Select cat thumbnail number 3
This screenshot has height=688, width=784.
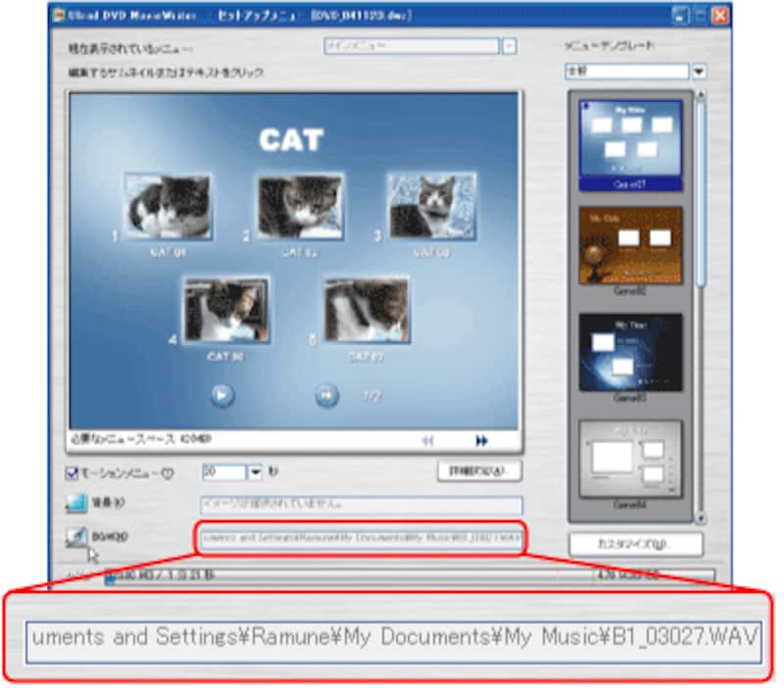(x=432, y=207)
